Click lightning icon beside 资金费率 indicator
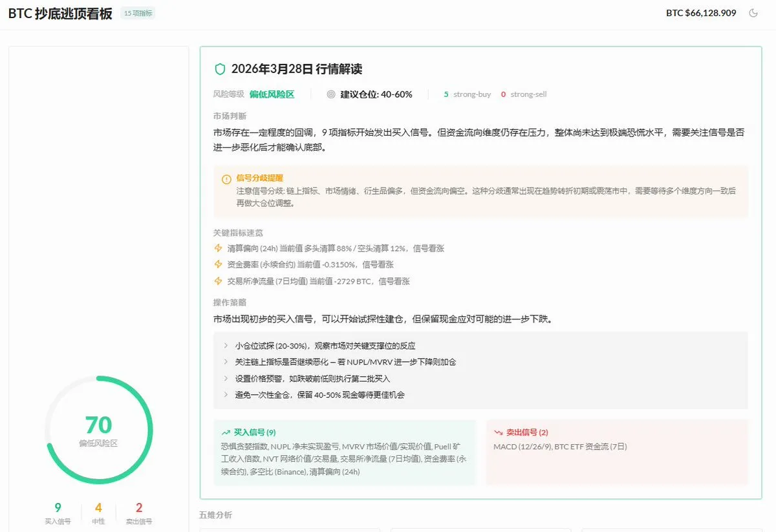Image resolution: width=776 pixels, height=532 pixels. [218, 264]
